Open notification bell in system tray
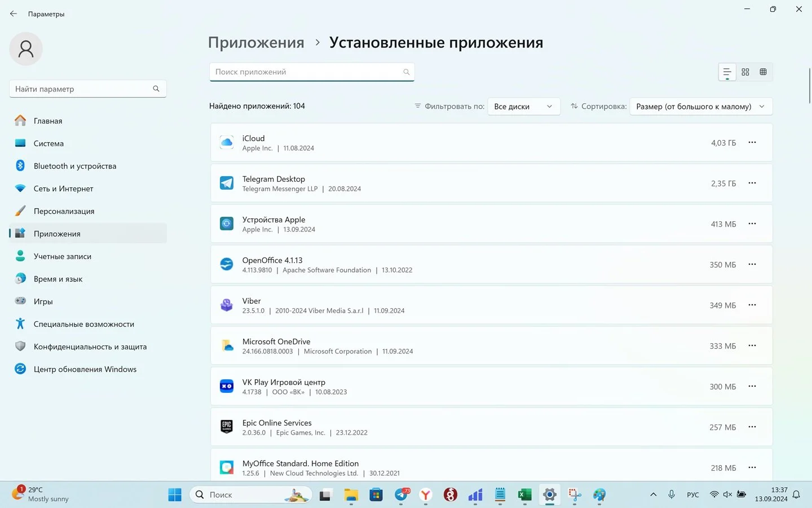Screen dimensions: 812x508 point(796,495)
